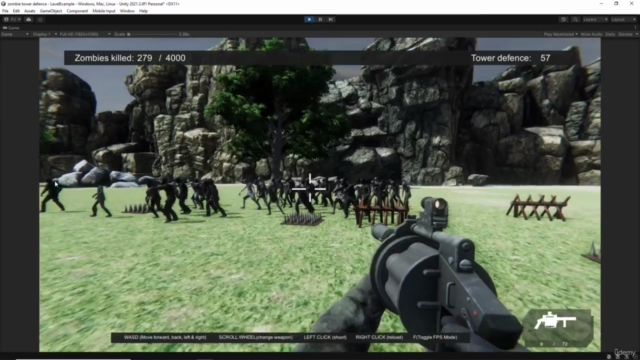Open the Game view mode dropdown
Screen dimensions: 640x360
click(15, 34)
